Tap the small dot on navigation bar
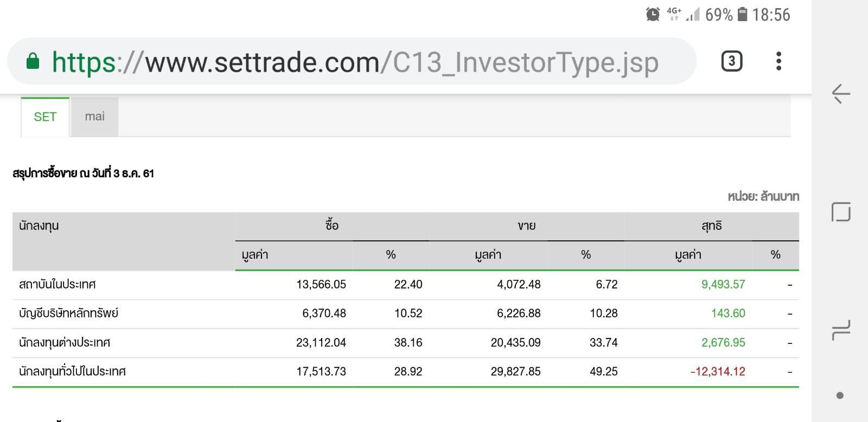This screenshot has width=868, height=422. coord(840,395)
